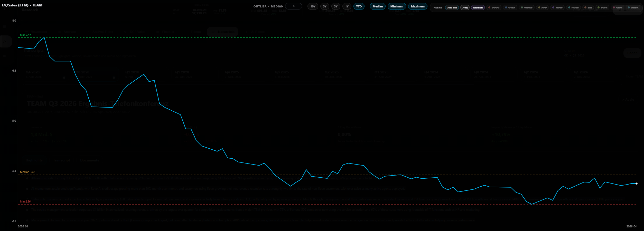Toggle the Median reference line

click(378, 6)
